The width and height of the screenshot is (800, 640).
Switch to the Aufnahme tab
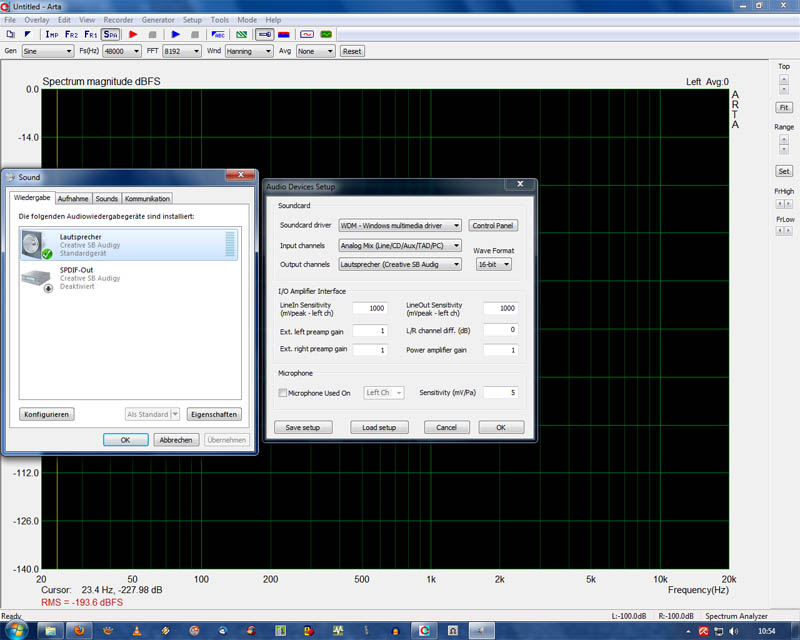pos(73,199)
